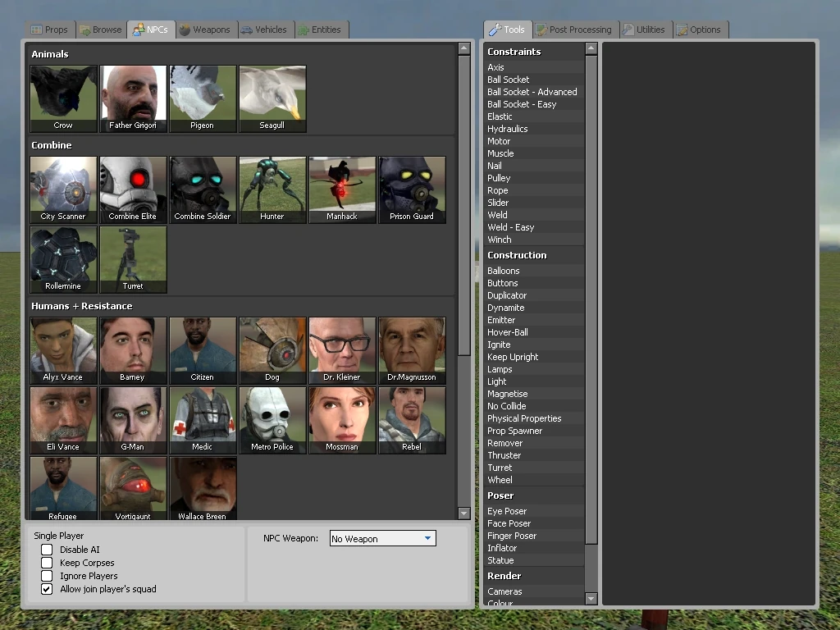Choose the Metro Police NPC icon
The image size is (840, 630).
tap(272, 420)
